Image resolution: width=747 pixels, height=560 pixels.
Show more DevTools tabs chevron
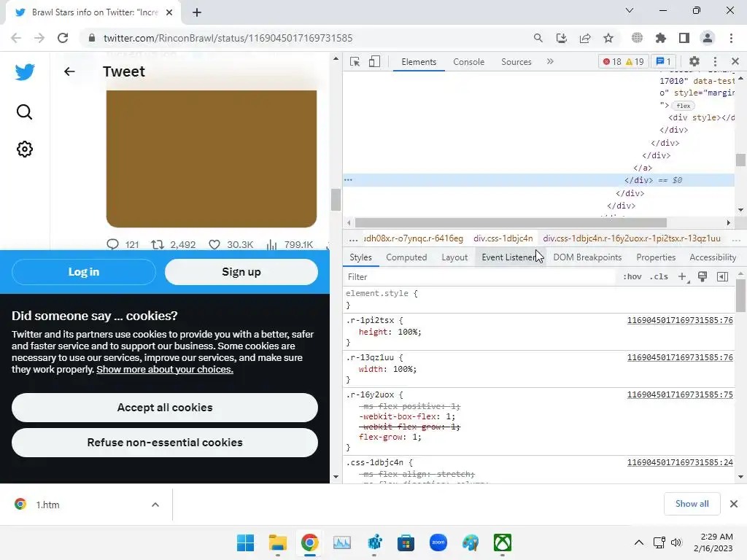click(550, 61)
